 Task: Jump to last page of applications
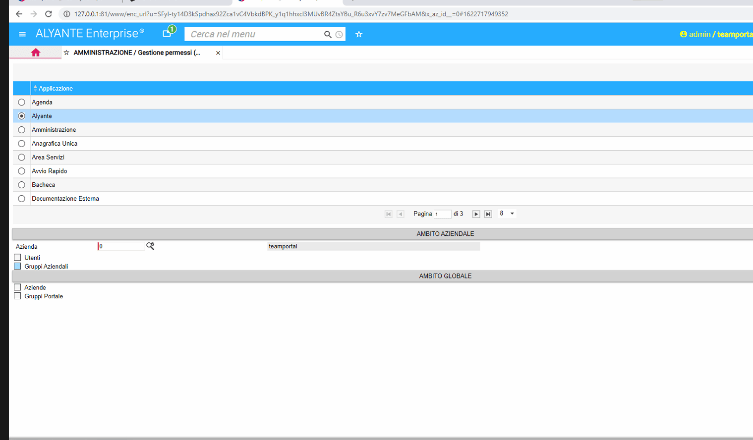tap(488, 214)
